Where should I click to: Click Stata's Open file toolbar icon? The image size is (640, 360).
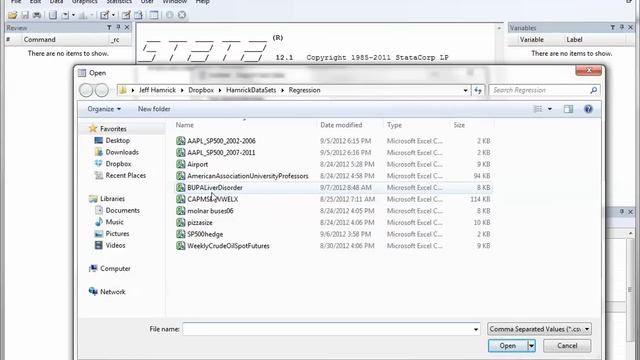(13, 15)
